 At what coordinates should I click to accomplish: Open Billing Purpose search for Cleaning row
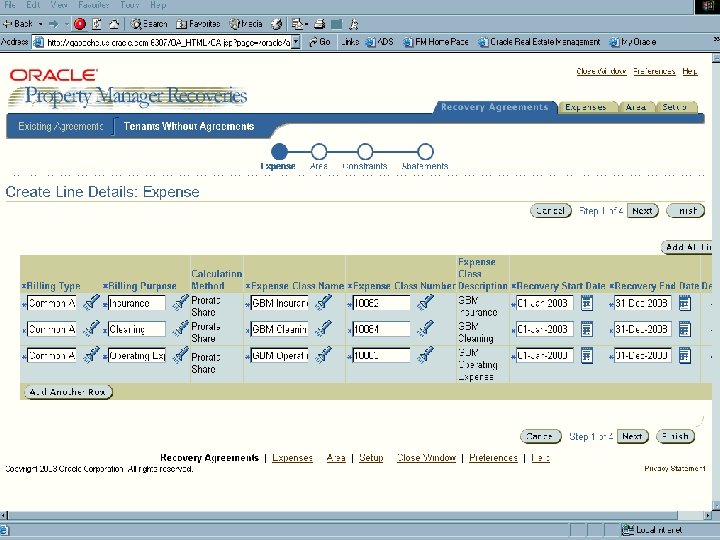pyautogui.click(x=180, y=329)
